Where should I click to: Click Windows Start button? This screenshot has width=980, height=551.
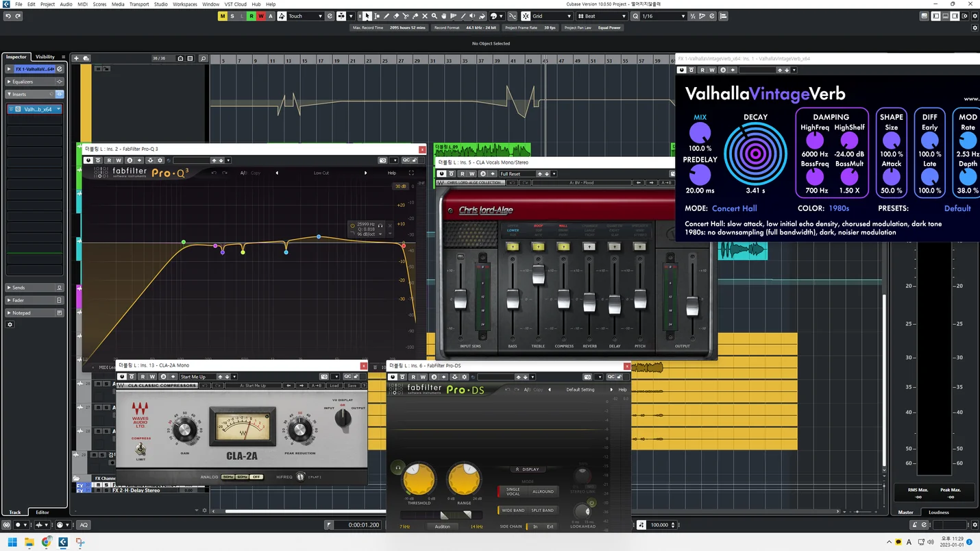[12, 542]
